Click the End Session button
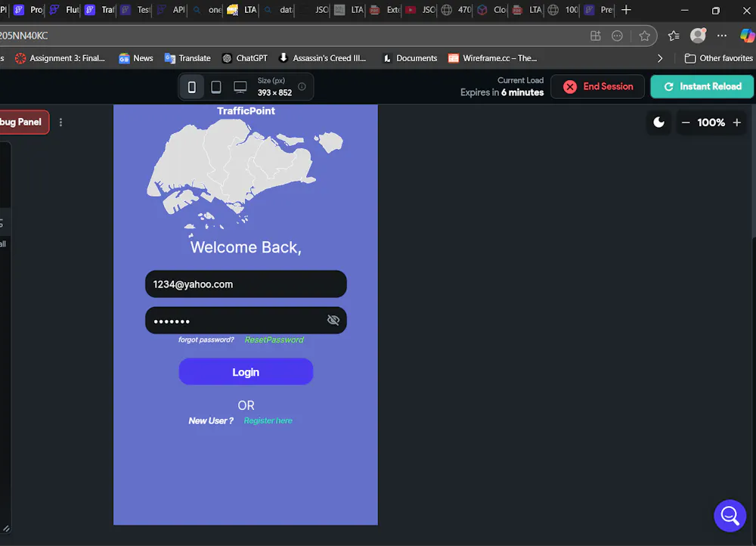 [598, 86]
